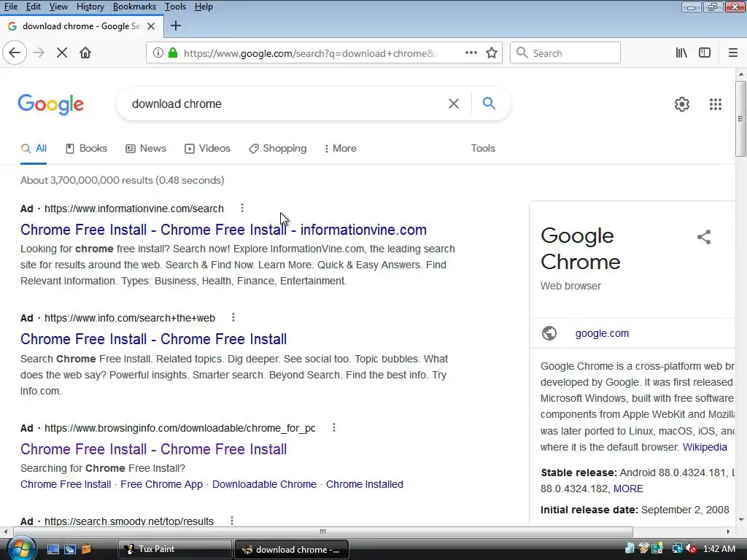Open the informationvine.com Chrome Free Install ad link

click(223, 230)
